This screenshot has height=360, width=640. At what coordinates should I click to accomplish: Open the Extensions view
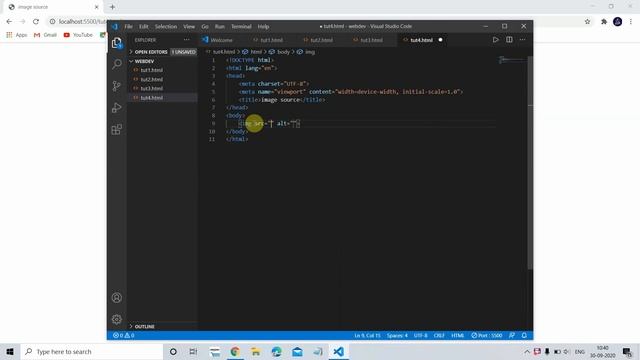117,129
